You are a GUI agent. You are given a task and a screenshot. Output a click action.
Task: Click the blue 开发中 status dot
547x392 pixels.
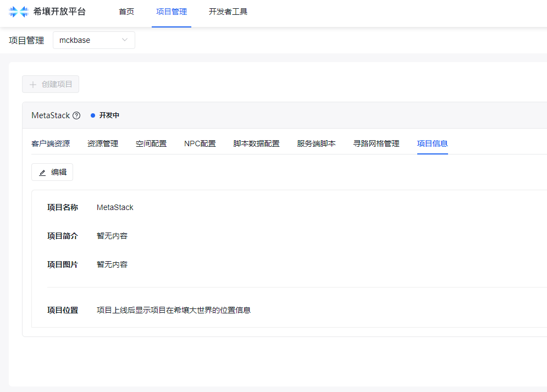click(93, 115)
